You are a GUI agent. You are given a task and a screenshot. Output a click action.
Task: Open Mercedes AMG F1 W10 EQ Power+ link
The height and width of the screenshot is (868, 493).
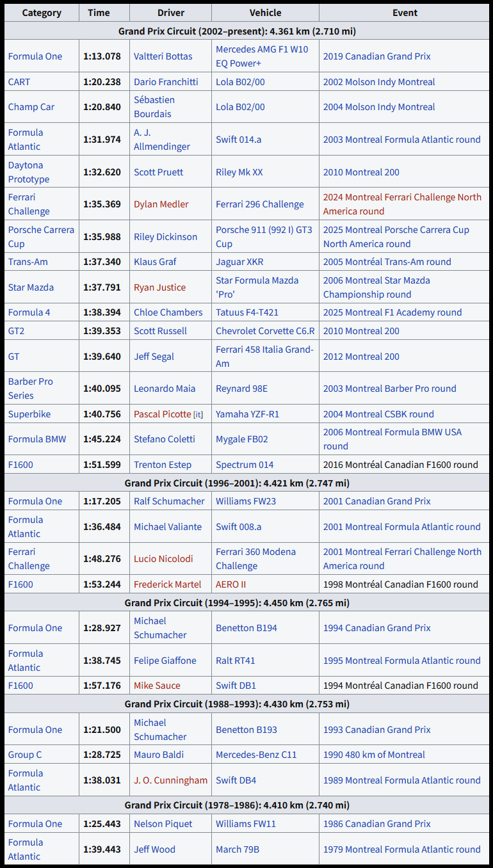[262, 56]
